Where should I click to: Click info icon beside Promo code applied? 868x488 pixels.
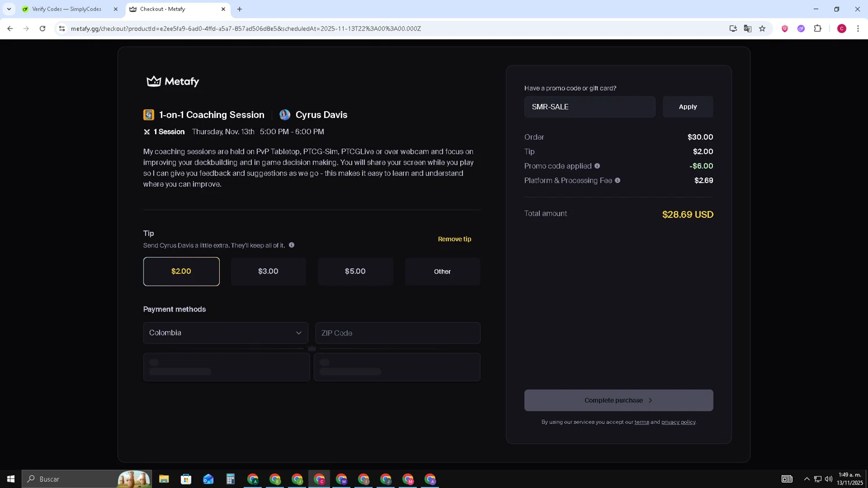(597, 166)
